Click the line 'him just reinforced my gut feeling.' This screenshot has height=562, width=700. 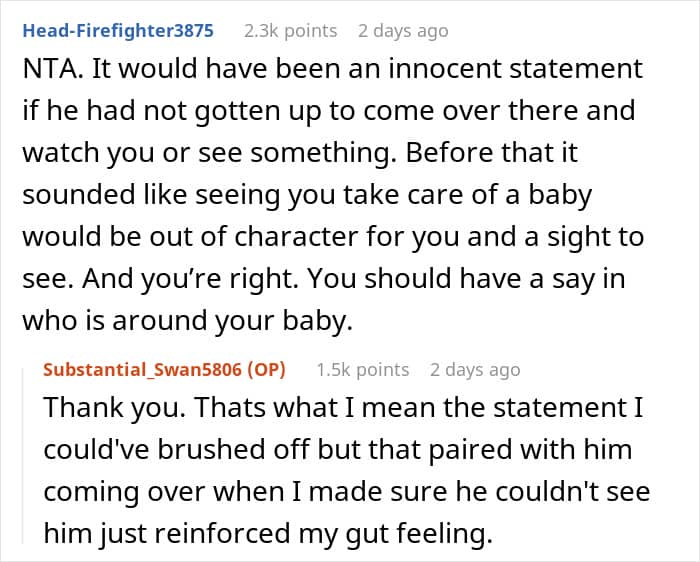(268, 534)
